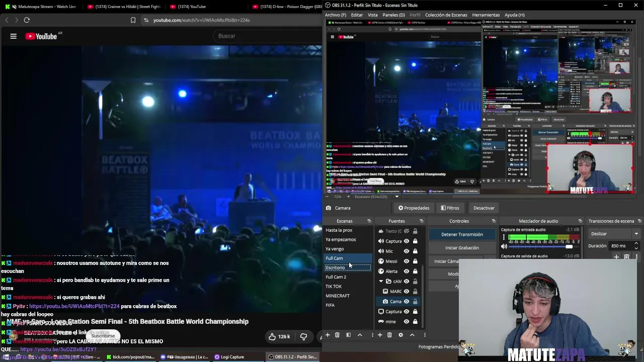Bookmark the current page in the browser
The width and height of the screenshot is (644, 362).
133,20
